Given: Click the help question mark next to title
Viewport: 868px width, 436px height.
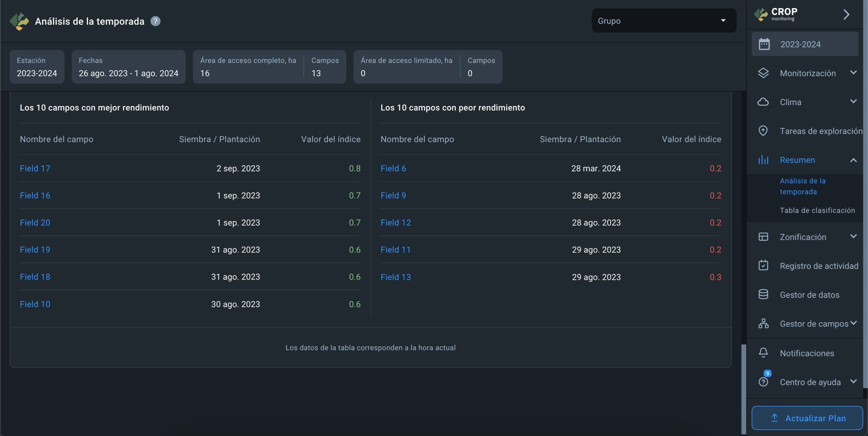Looking at the screenshot, I should (x=155, y=21).
